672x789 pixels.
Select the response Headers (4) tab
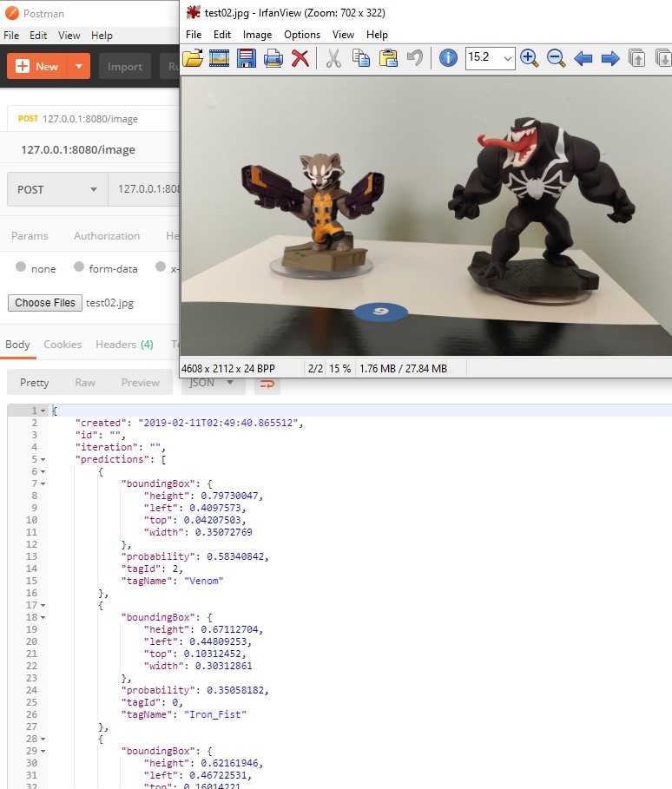point(124,345)
